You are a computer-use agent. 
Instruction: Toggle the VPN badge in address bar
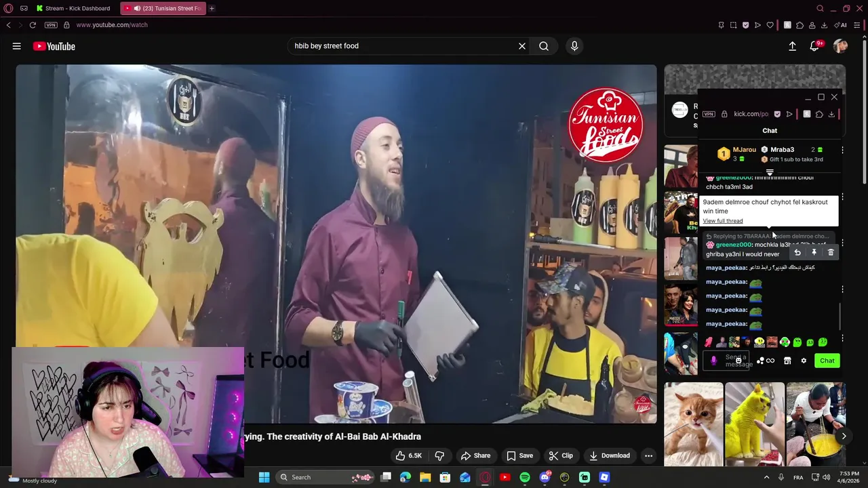pos(51,25)
